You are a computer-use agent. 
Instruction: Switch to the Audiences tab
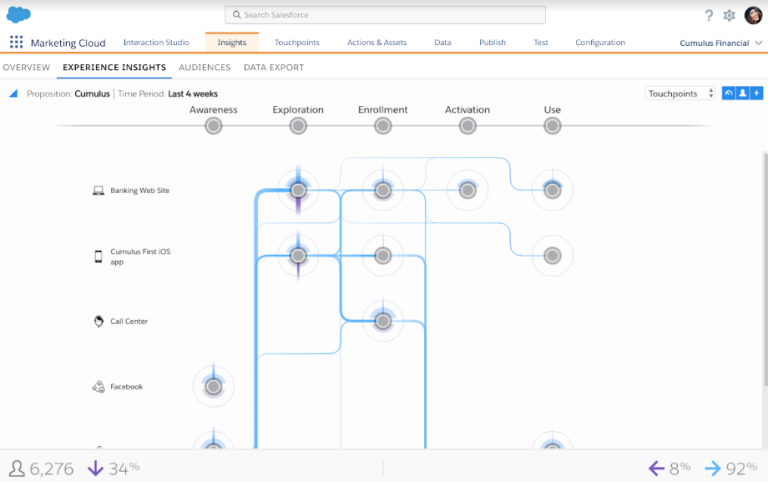(x=204, y=67)
